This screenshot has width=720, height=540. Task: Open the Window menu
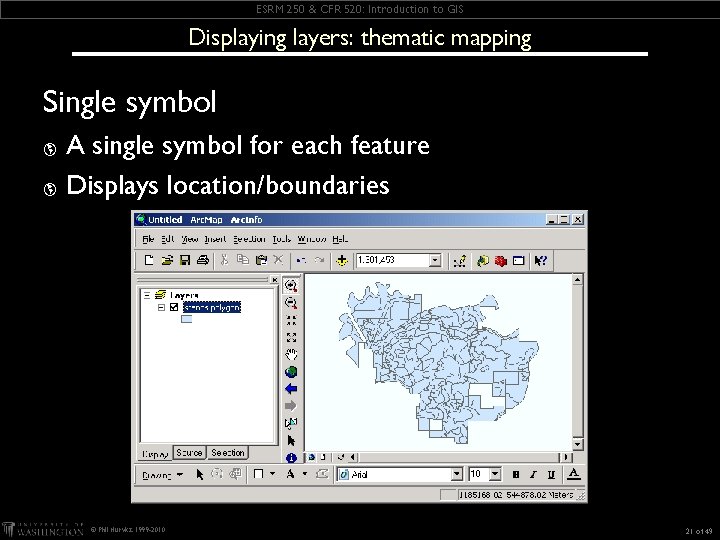tap(312, 239)
